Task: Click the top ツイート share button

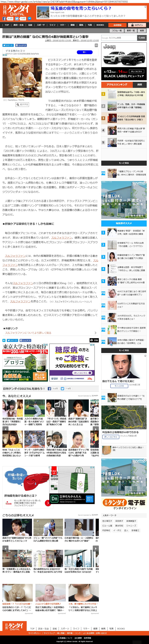Action: click(8, 45)
